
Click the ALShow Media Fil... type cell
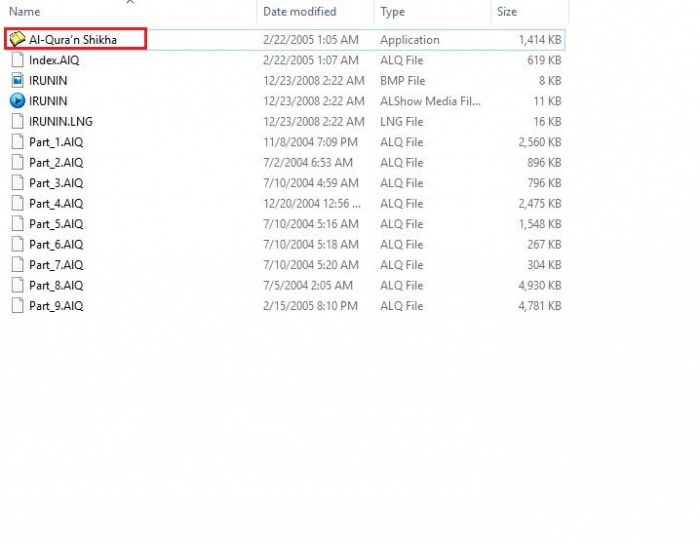pyautogui.click(x=430, y=101)
